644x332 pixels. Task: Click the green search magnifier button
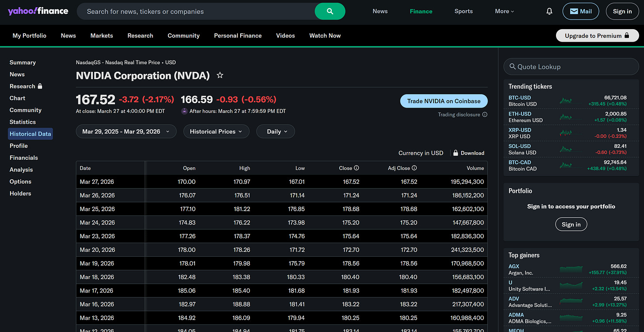330,12
